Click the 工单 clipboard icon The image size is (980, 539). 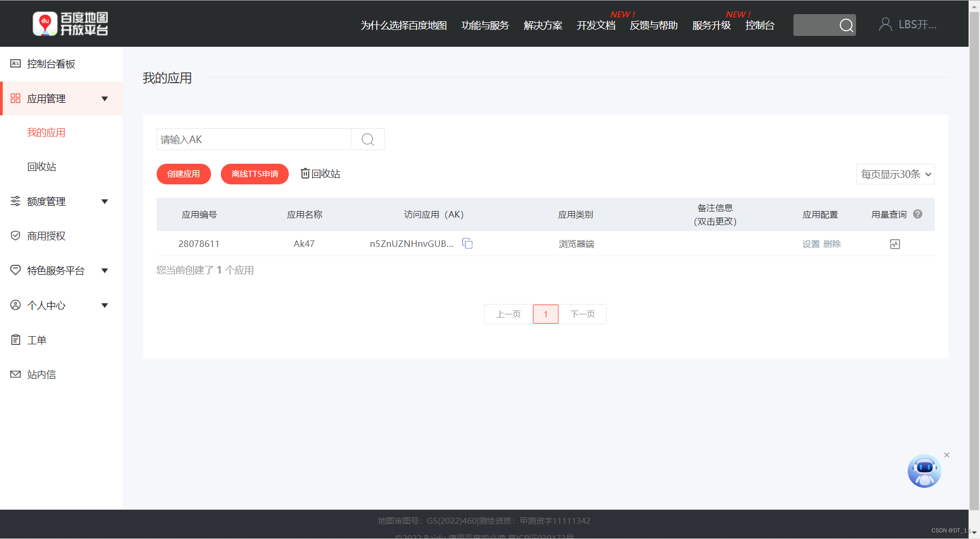point(16,340)
